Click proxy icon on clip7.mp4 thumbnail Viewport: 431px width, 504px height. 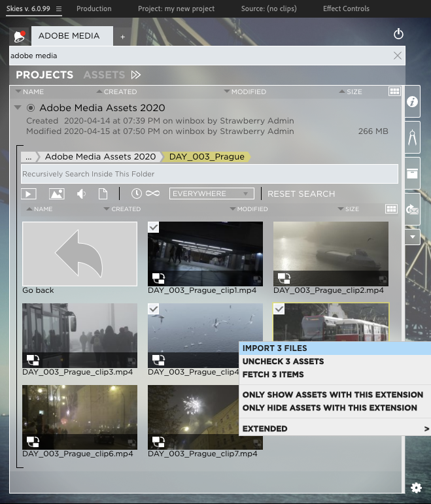coord(158,441)
